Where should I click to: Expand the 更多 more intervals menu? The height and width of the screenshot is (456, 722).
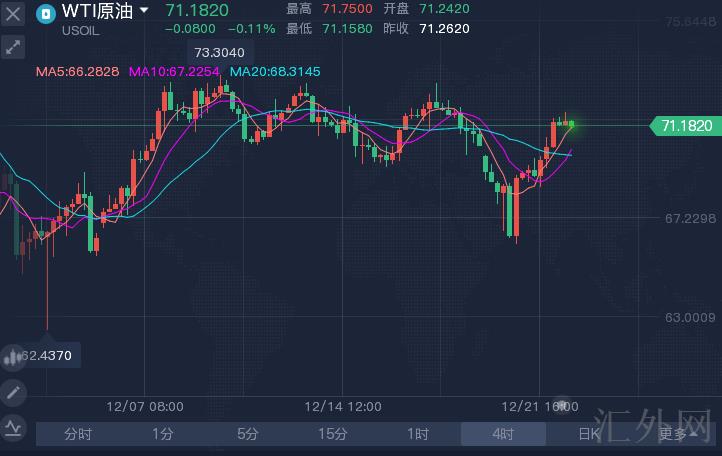pos(677,434)
